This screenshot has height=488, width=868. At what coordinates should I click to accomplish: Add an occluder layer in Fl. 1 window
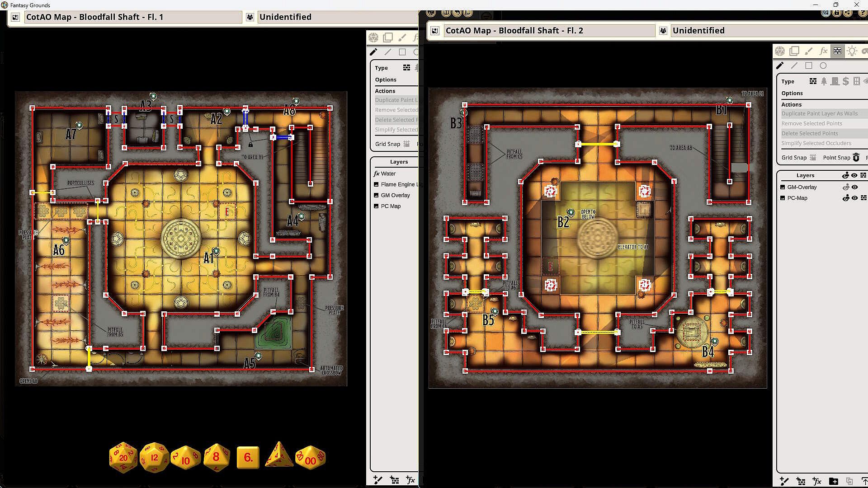394,480
